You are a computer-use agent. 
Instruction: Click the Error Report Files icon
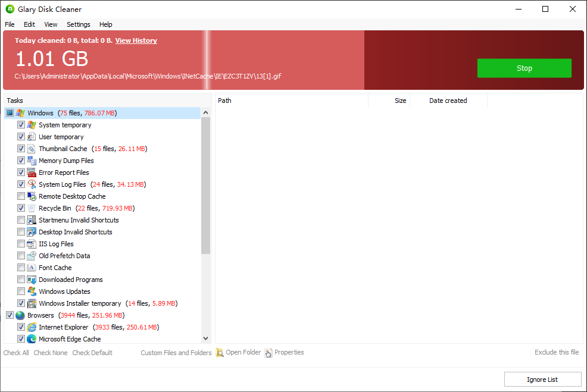(x=31, y=172)
